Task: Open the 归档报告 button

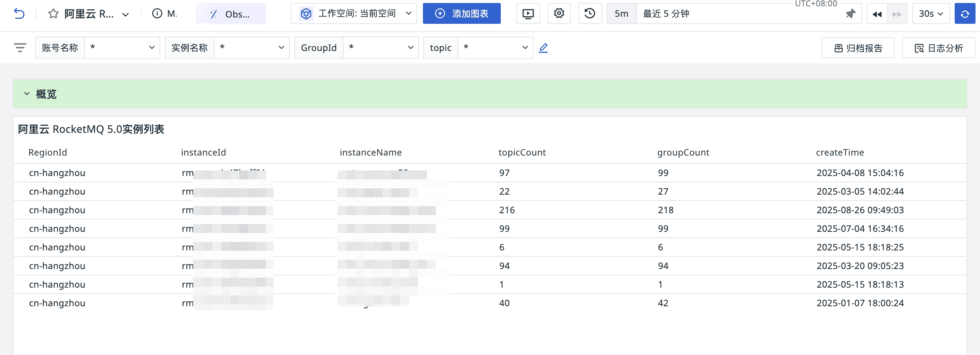Action: point(857,48)
